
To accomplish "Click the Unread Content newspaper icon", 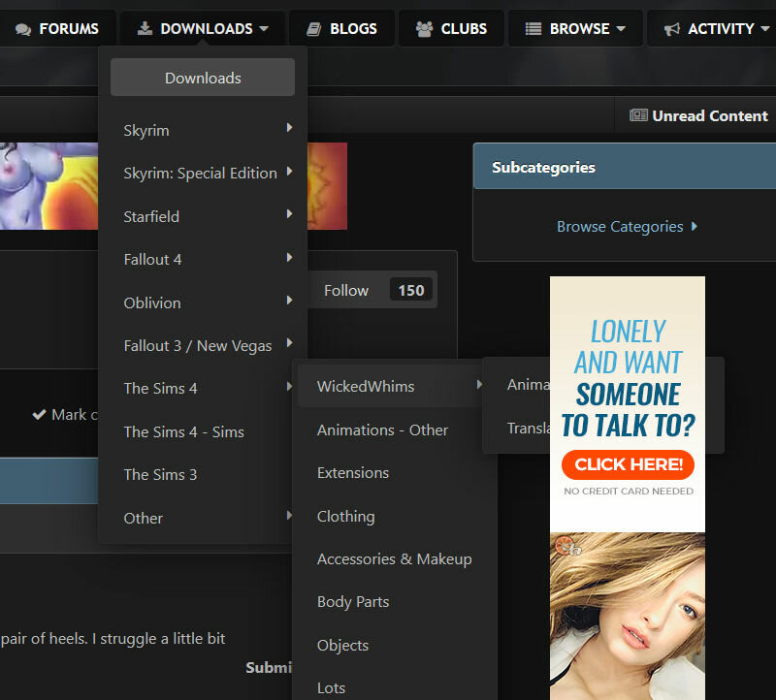I will point(638,115).
